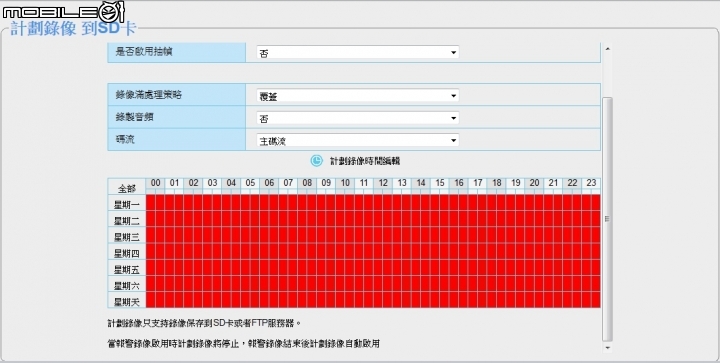Click the 錄像滿處理策略 label
The width and height of the screenshot is (720, 363).
pyautogui.click(x=149, y=95)
